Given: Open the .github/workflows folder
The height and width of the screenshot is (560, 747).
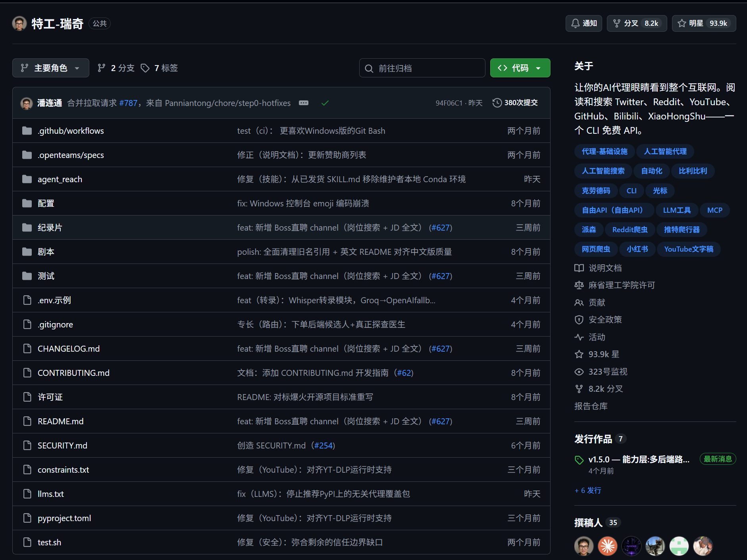Looking at the screenshot, I should tap(71, 131).
